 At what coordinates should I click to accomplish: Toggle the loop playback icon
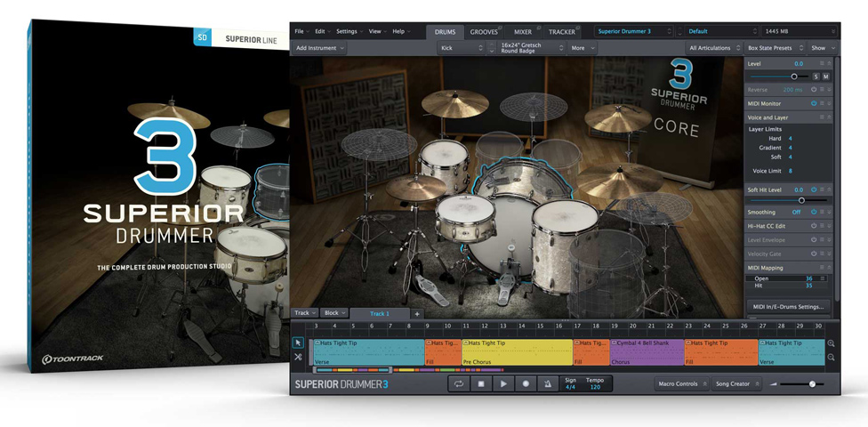(459, 383)
